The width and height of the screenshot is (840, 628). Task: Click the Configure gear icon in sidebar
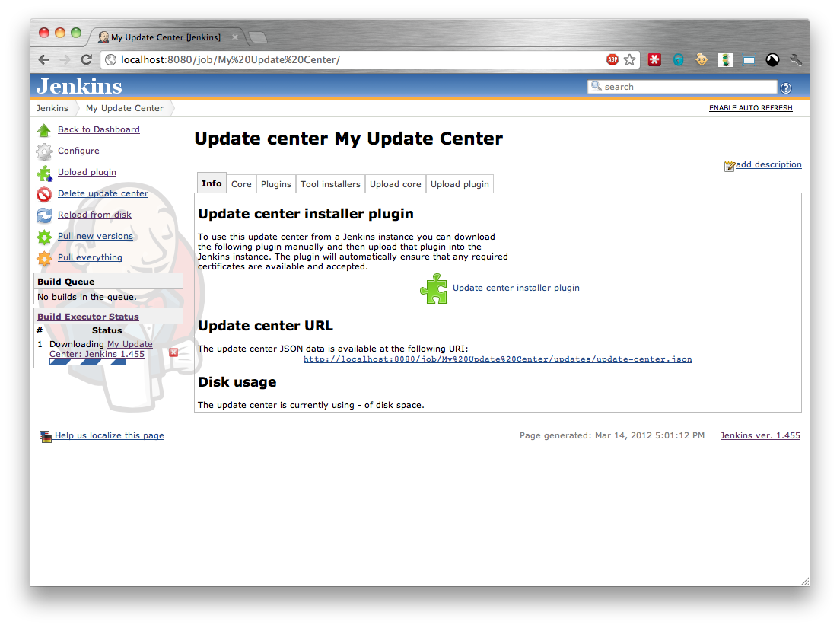click(x=44, y=151)
